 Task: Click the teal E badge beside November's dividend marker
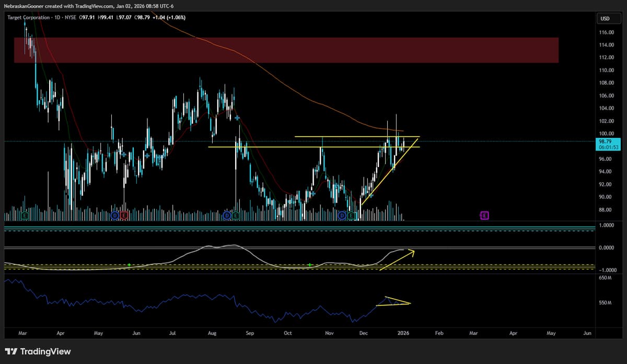tap(352, 215)
